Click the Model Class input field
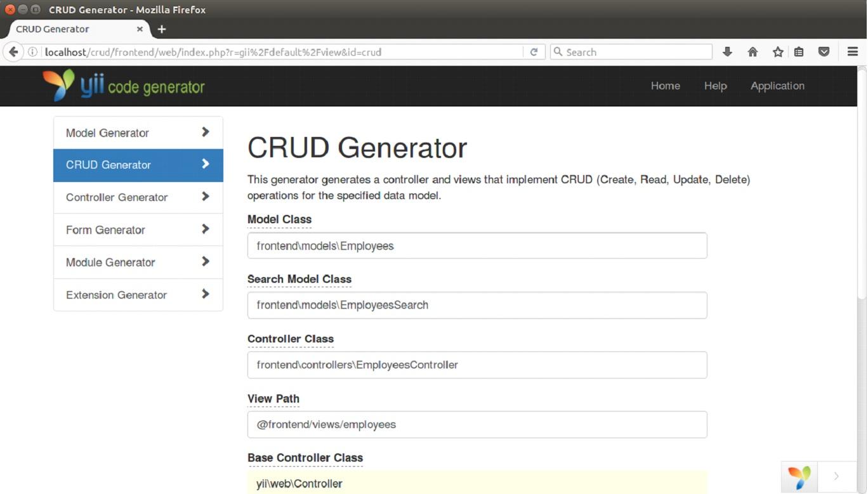Viewport: 868px width, 494px height. (x=477, y=245)
